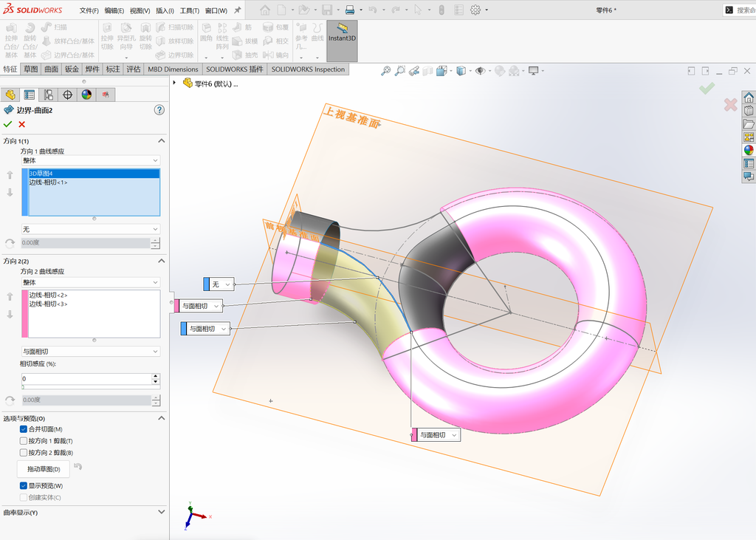756x540 pixels.
Task: Click the 相切感应 value input field
Action: [x=87, y=379]
